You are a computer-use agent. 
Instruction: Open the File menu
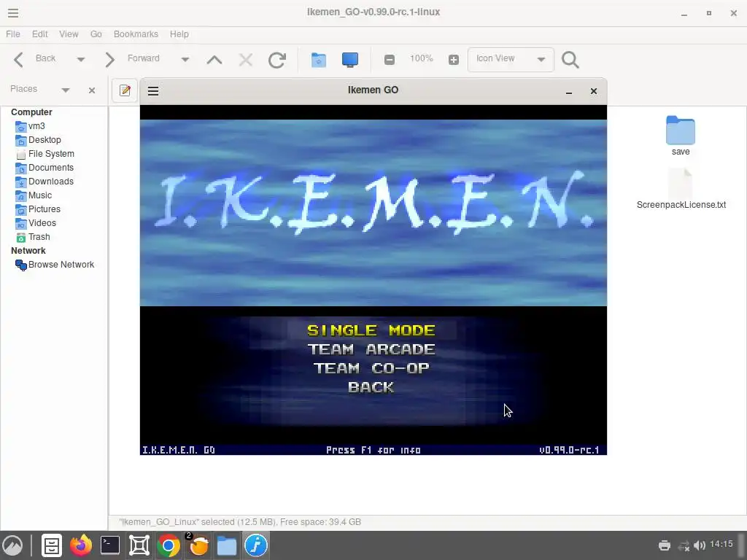[x=13, y=34]
